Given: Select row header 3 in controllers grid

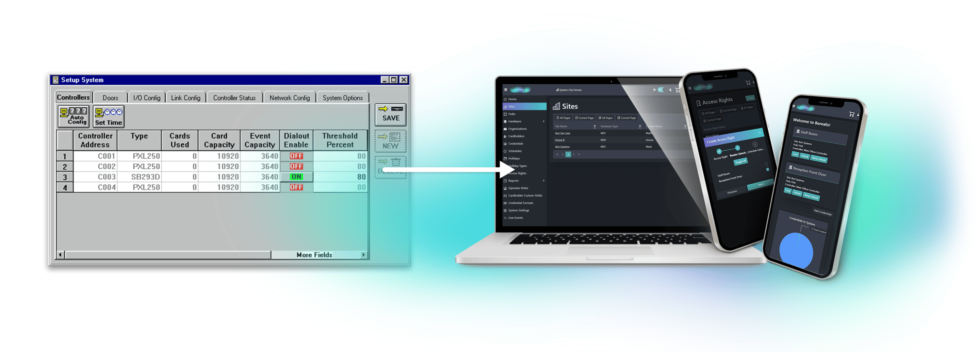Looking at the screenshot, I should [x=65, y=177].
